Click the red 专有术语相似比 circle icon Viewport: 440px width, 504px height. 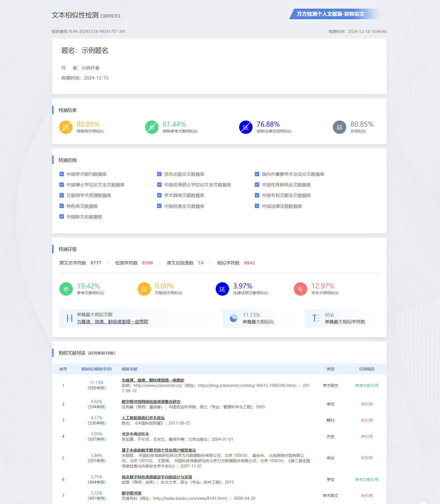pos(300,289)
